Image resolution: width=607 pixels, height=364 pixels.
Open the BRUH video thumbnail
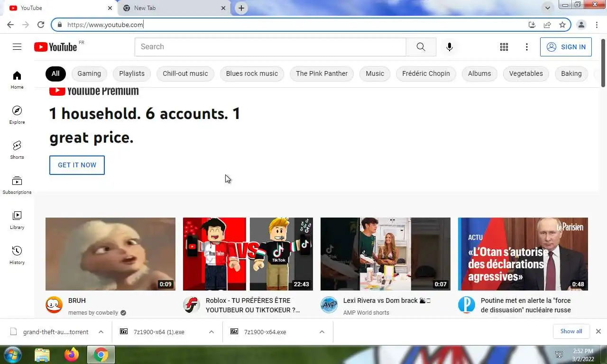point(110,254)
